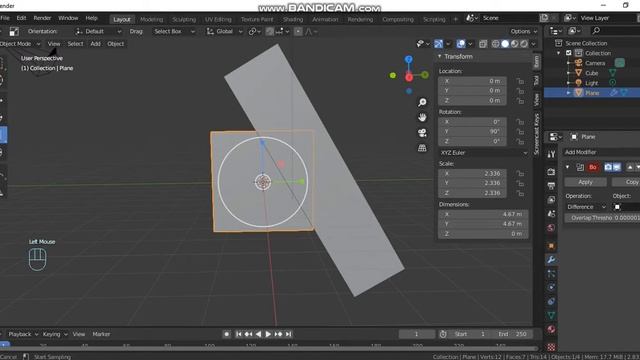Open the Output properties tab printer icon

point(551,186)
